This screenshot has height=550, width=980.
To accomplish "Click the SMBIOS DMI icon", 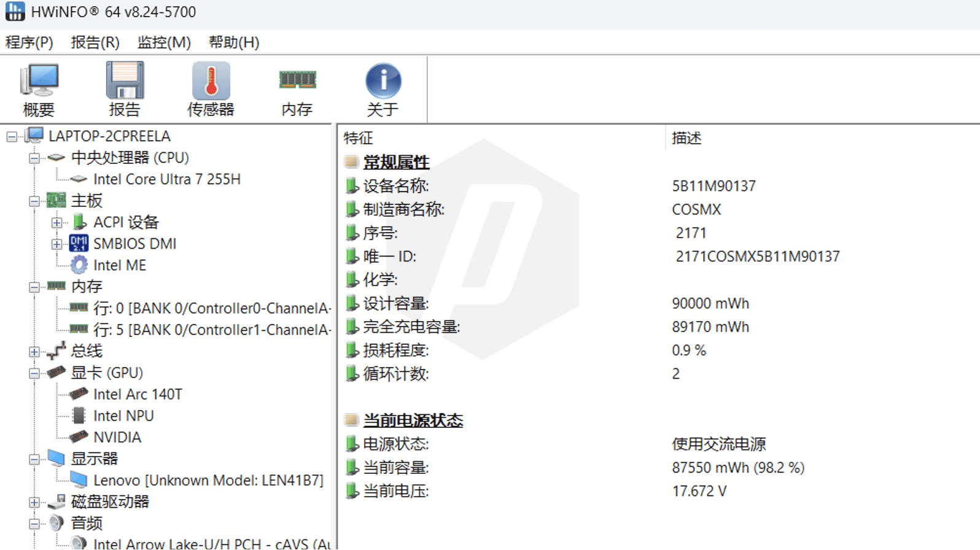I will tap(79, 244).
